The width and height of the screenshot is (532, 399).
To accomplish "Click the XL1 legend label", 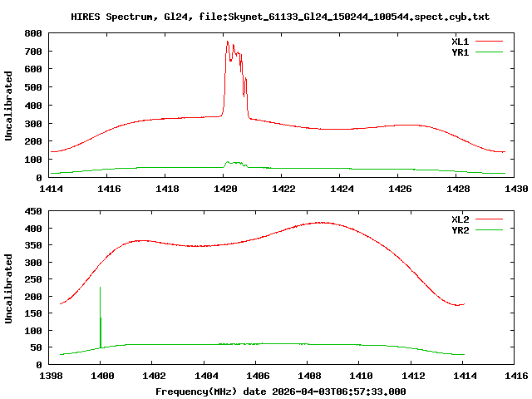I will click(x=460, y=42).
